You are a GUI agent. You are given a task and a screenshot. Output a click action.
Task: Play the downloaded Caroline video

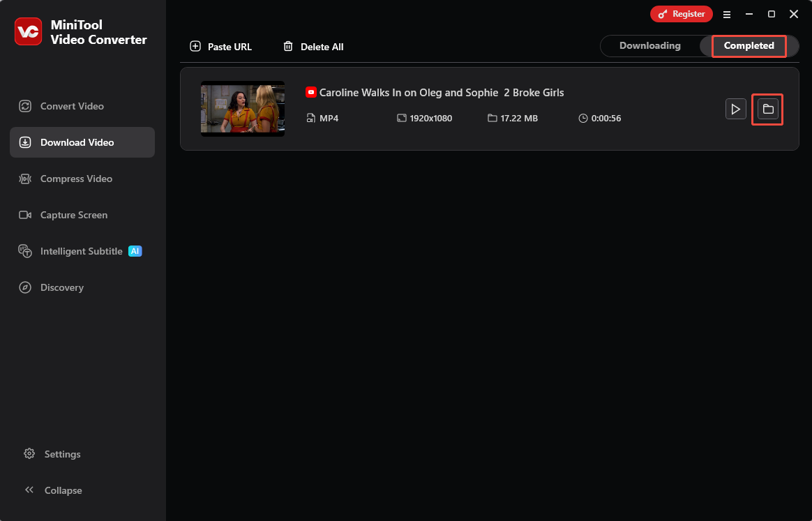[x=735, y=109]
